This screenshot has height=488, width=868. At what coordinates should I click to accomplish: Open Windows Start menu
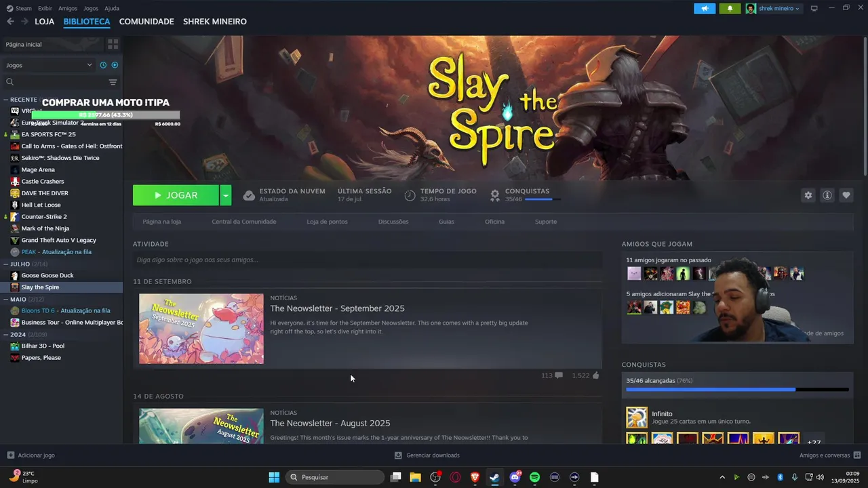274,477
